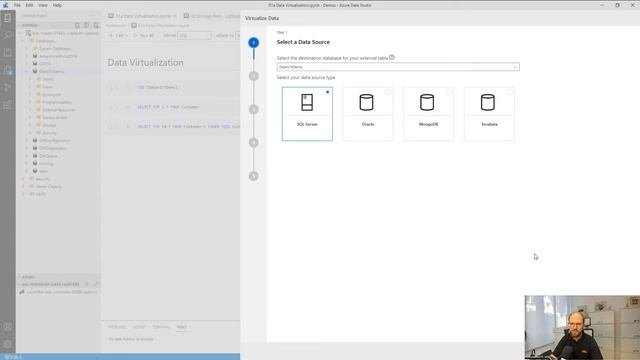Collapse the Databases folder arrow

click(23, 41)
